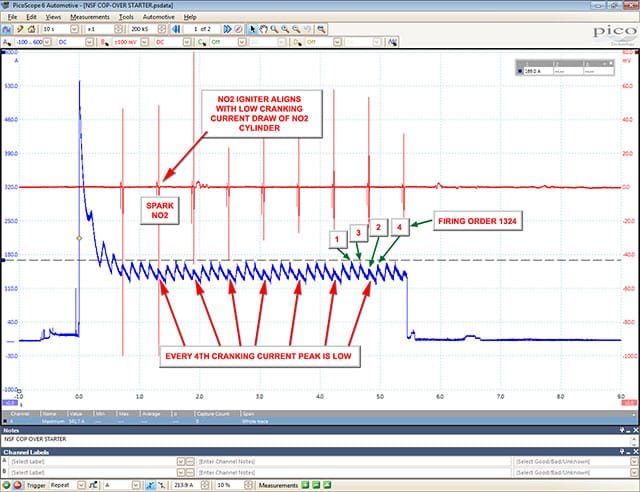Click channel A label extra options button
640x492 pixels.
click(190, 461)
